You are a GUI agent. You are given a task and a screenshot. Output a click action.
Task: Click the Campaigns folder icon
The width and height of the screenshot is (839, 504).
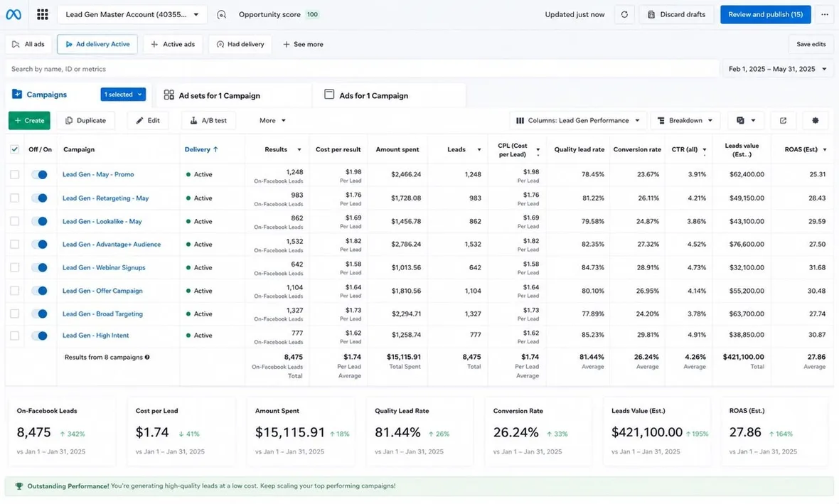point(17,94)
